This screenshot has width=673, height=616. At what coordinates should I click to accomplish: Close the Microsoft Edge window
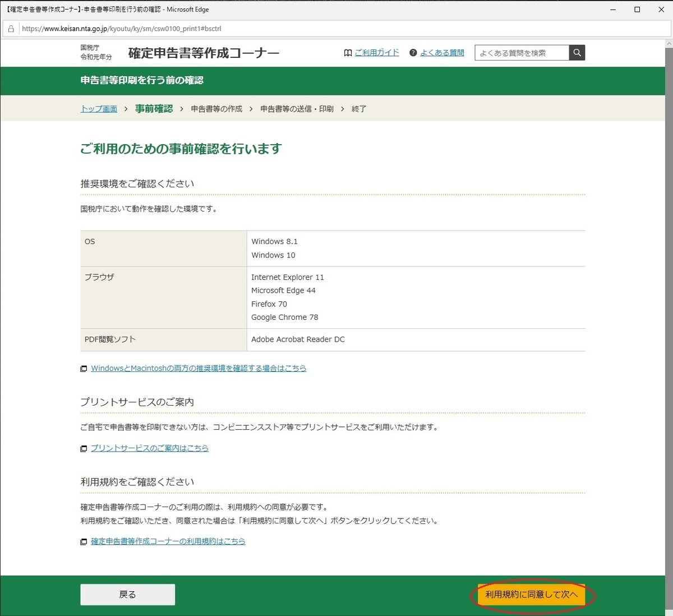(x=661, y=10)
